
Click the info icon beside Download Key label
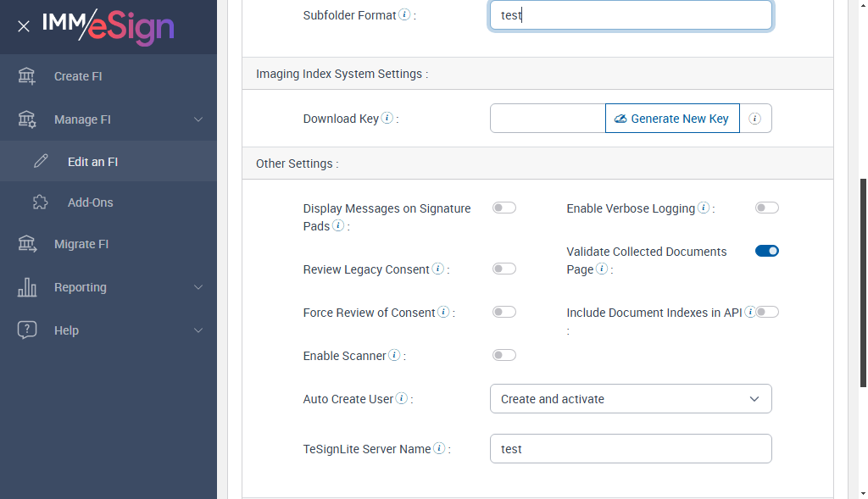pos(387,118)
